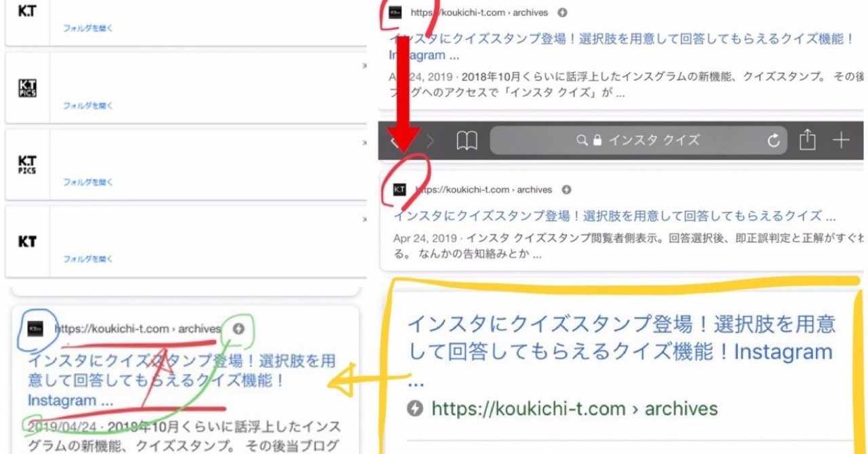The image size is (868, 454).
Task: Open the Safari share sheet icon
Action: (807, 140)
